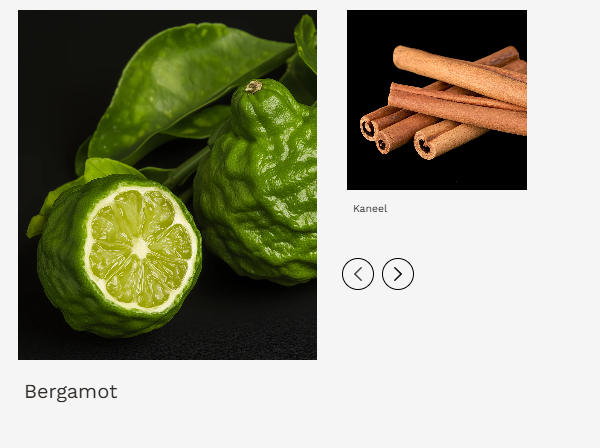The width and height of the screenshot is (600, 448).
Task: Click the topmost cinnamon stick
Action: click(459, 75)
